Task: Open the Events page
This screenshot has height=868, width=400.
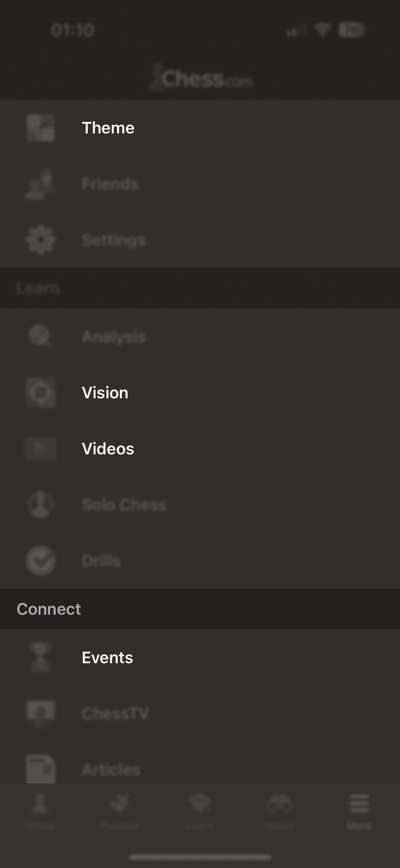Action: coord(200,657)
